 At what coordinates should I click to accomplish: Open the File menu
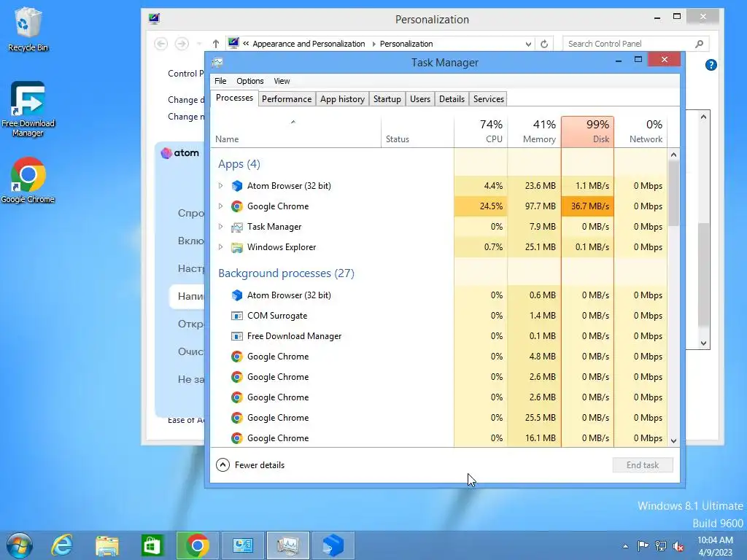tap(220, 81)
